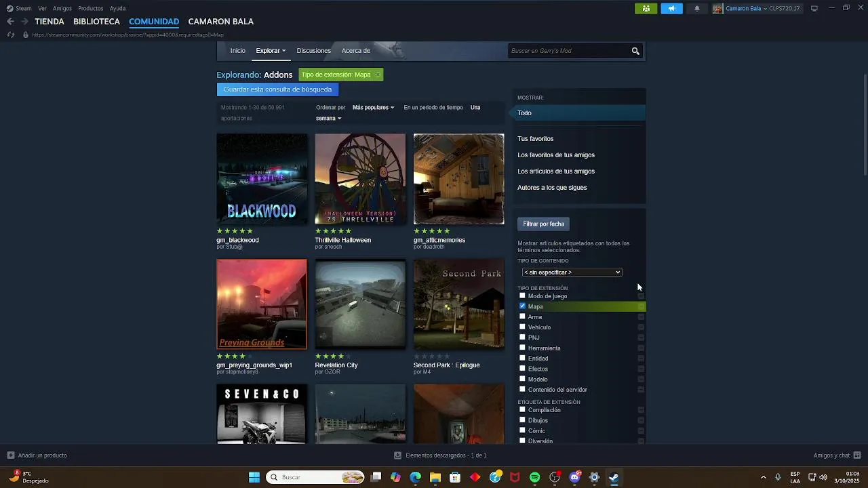Open Spotify from the taskbar

pyautogui.click(x=534, y=477)
